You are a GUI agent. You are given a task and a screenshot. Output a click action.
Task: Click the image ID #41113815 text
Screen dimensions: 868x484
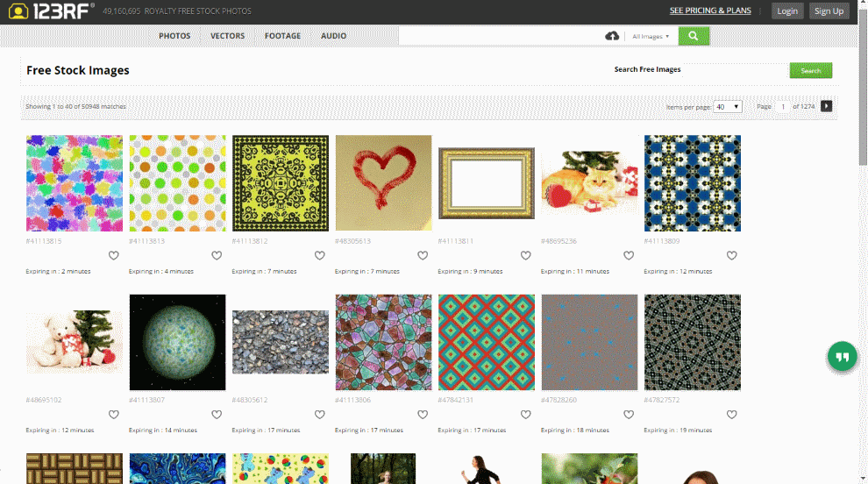[x=44, y=241]
